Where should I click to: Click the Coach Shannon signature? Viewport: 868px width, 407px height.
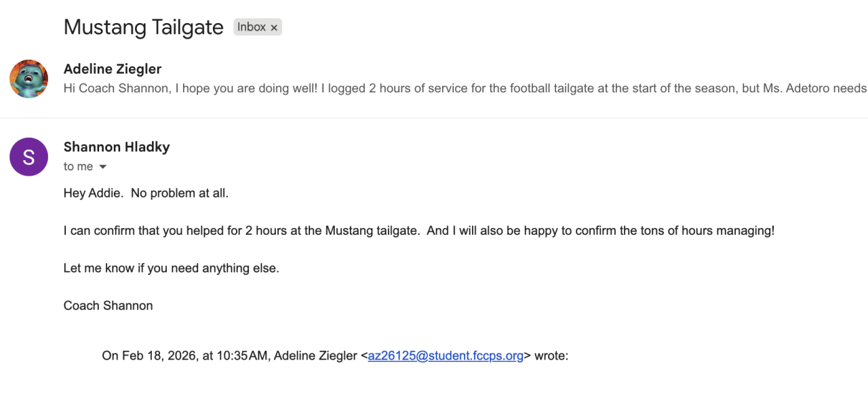point(108,305)
